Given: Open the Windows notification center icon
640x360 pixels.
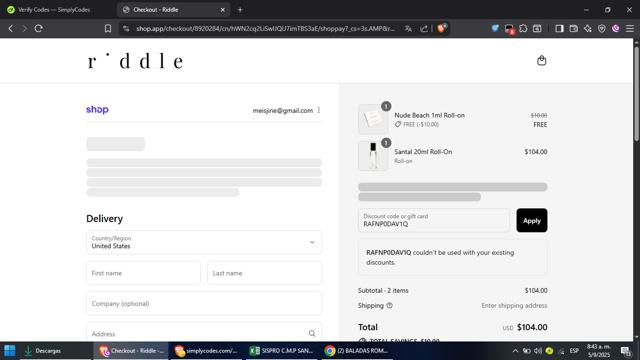Looking at the screenshot, I should tap(626, 351).
